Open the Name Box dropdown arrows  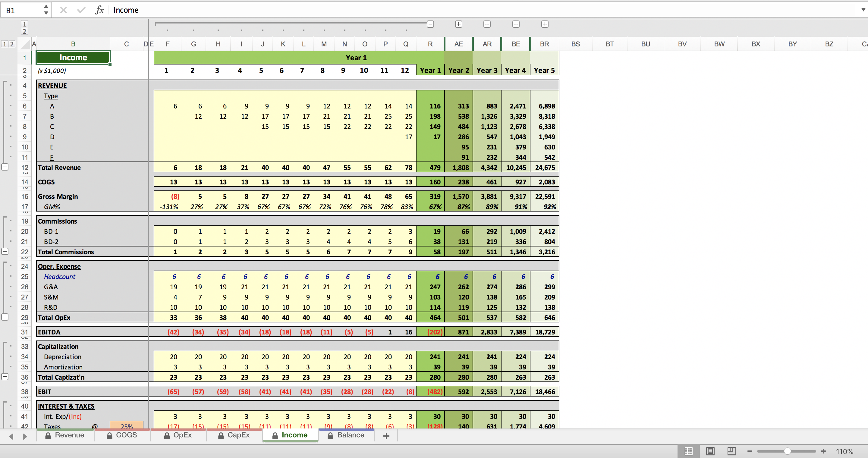(46, 10)
